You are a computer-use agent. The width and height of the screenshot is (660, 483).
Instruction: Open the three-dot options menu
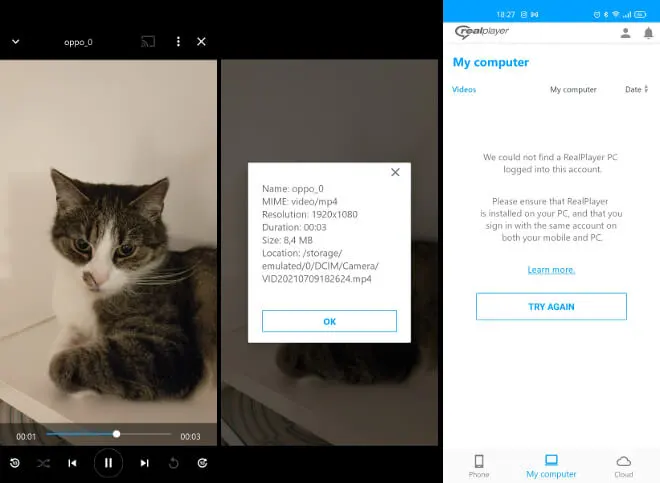pyautogui.click(x=178, y=41)
